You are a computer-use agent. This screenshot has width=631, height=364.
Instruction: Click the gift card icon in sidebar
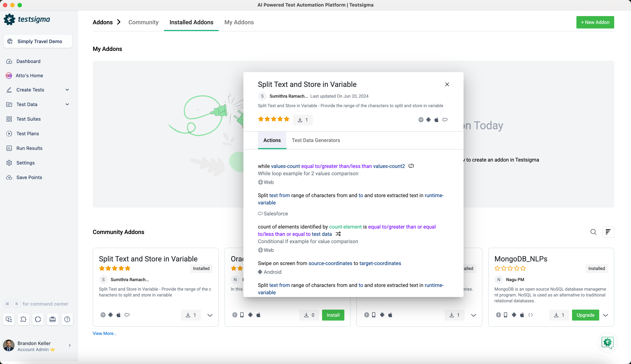tap(53, 319)
